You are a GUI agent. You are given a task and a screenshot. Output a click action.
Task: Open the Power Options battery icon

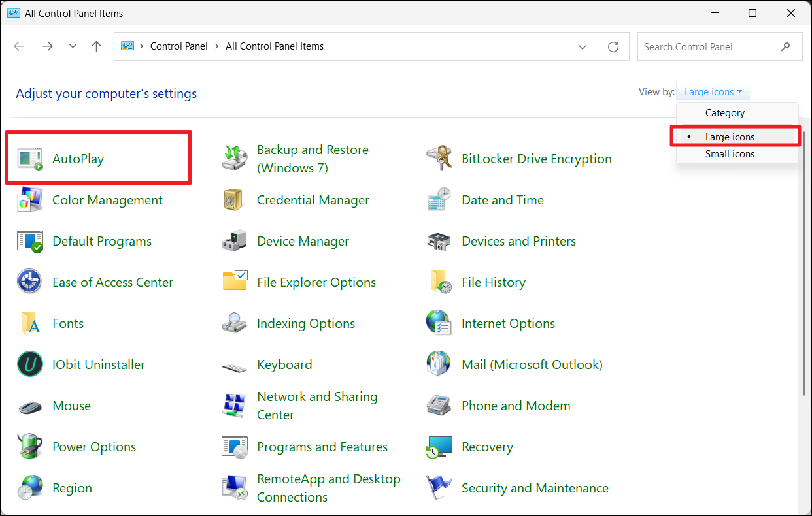[x=29, y=447]
